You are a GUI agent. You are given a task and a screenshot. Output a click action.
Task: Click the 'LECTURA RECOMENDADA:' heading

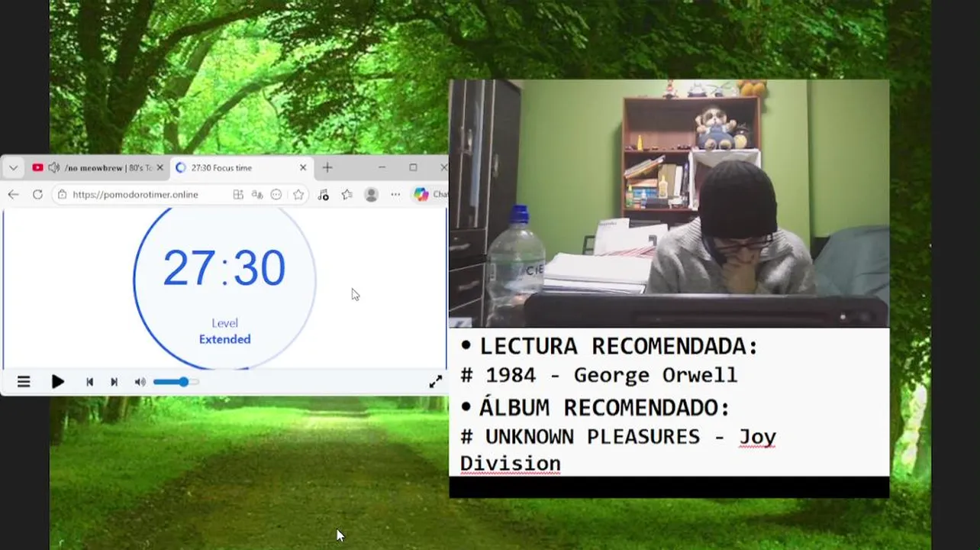(x=619, y=346)
